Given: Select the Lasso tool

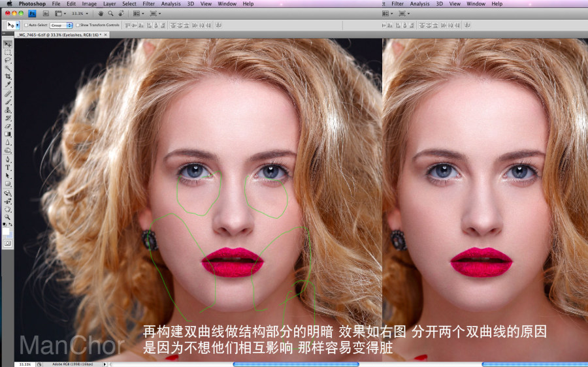Looking at the screenshot, I should (7, 60).
